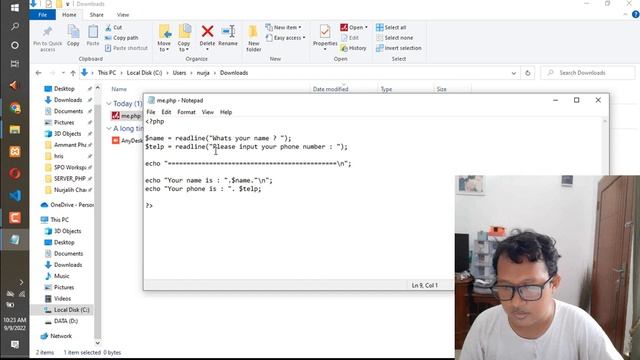Select me.php in file list
The height and width of the screenshot is (360, 640).
pos(127,116)
